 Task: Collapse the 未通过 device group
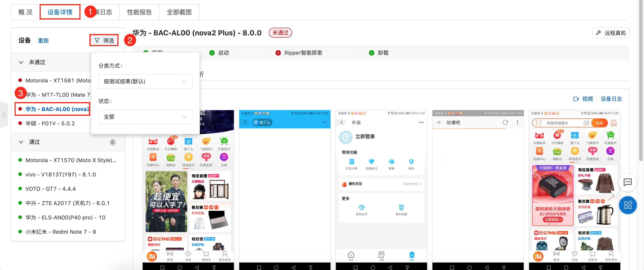point(21,62)
